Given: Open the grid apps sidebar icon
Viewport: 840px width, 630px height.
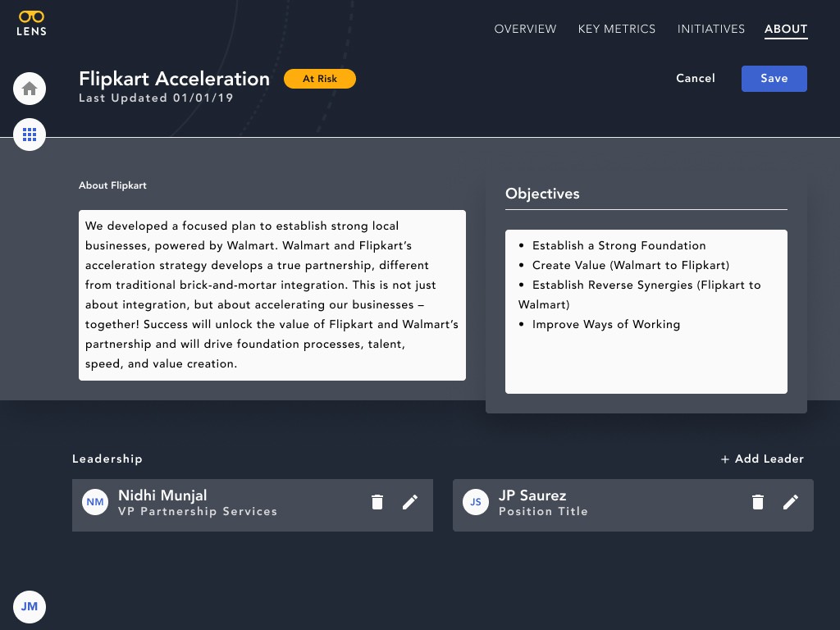Looking at the screenshot, I should pos(30,135).
